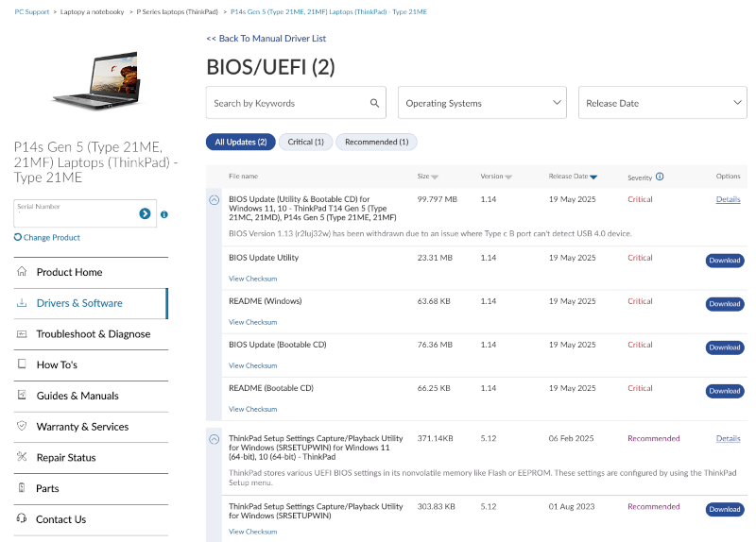
Task: Select Critical (1) filter
Action: click(305, 142)
